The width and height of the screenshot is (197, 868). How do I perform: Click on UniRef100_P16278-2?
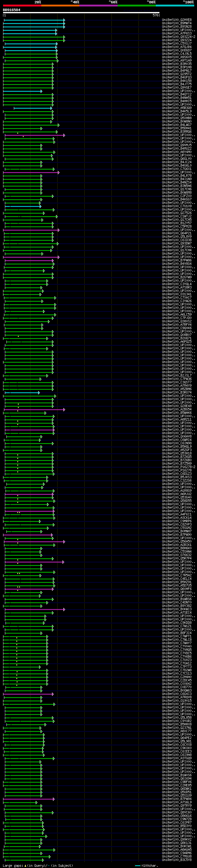pyautogui.click(x=179, y=467)
